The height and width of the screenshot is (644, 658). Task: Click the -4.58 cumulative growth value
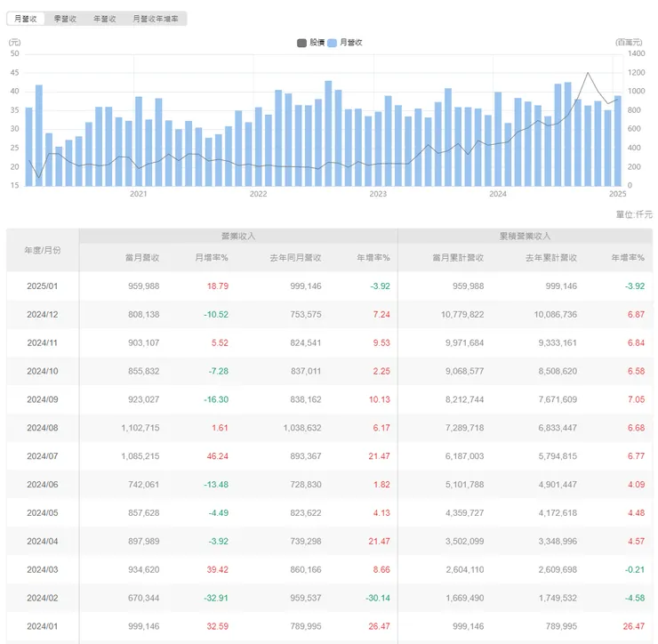tap(635, 598)
